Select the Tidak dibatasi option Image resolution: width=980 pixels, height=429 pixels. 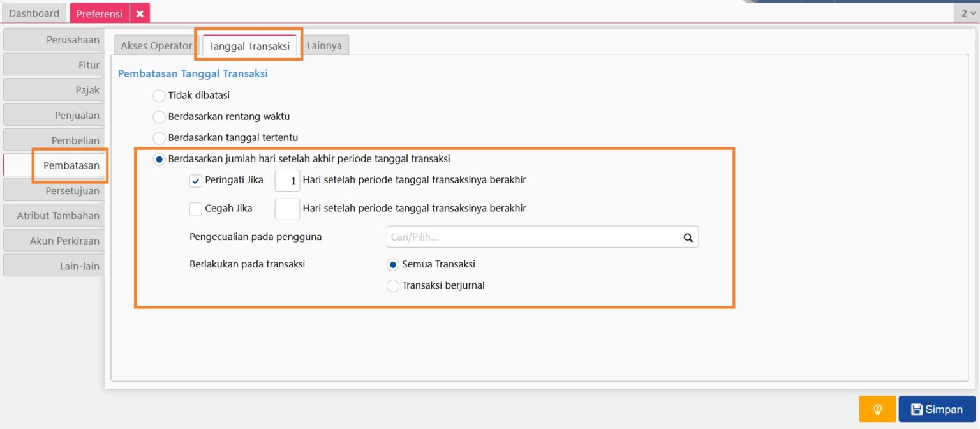point(159,95)
